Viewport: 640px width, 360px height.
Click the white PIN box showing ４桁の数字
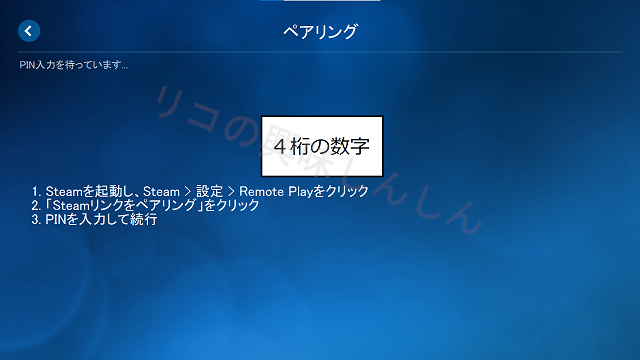(x=322, y=146)
